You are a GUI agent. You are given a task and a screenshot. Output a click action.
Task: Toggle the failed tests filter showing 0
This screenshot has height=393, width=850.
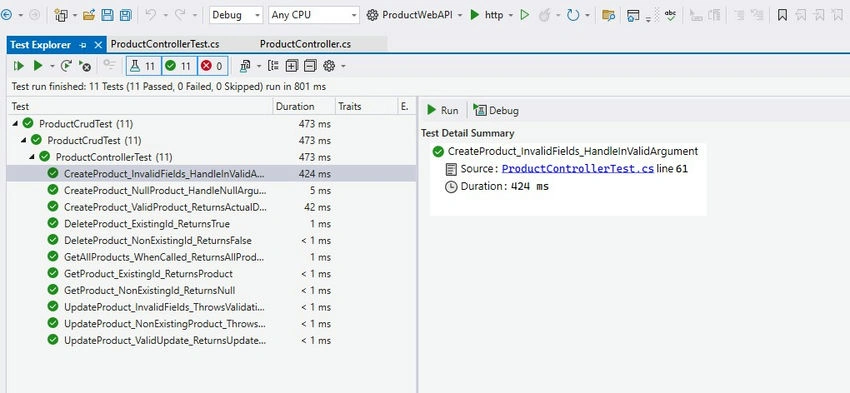212,66
